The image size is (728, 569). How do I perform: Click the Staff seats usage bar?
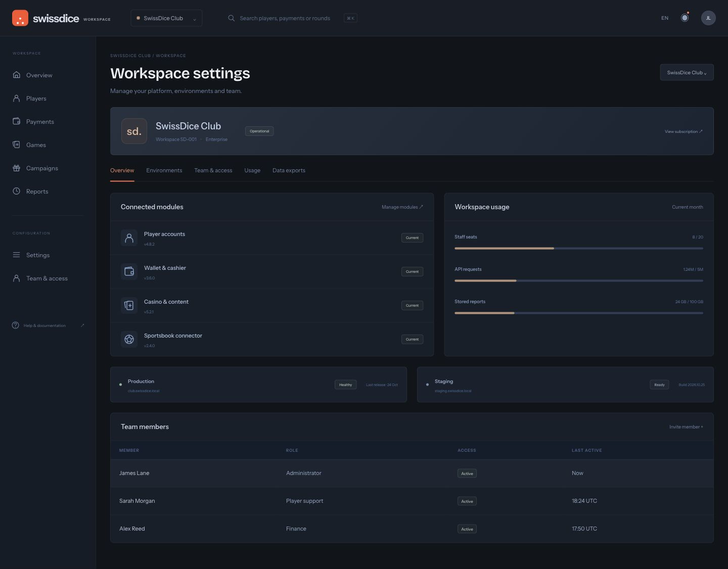click(579, 248)
